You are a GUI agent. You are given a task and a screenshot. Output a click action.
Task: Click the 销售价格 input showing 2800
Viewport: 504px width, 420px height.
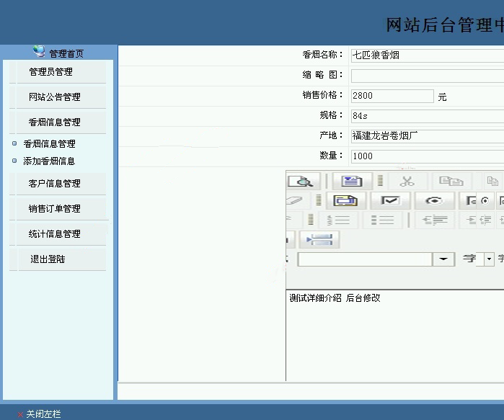392,96
